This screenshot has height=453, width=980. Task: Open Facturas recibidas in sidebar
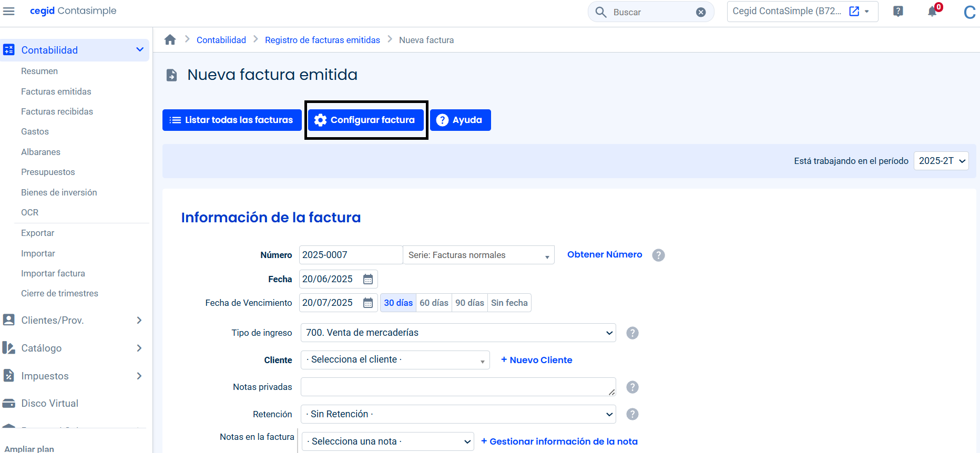tap(57, 111)
